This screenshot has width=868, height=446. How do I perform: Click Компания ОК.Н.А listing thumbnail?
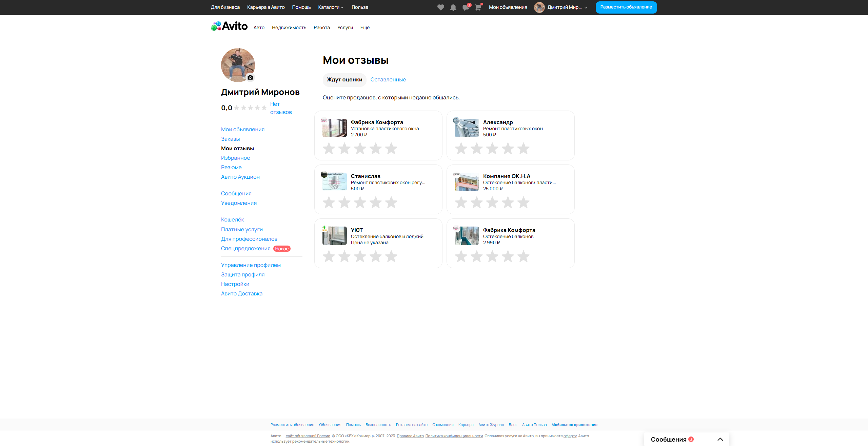[467, 182]
